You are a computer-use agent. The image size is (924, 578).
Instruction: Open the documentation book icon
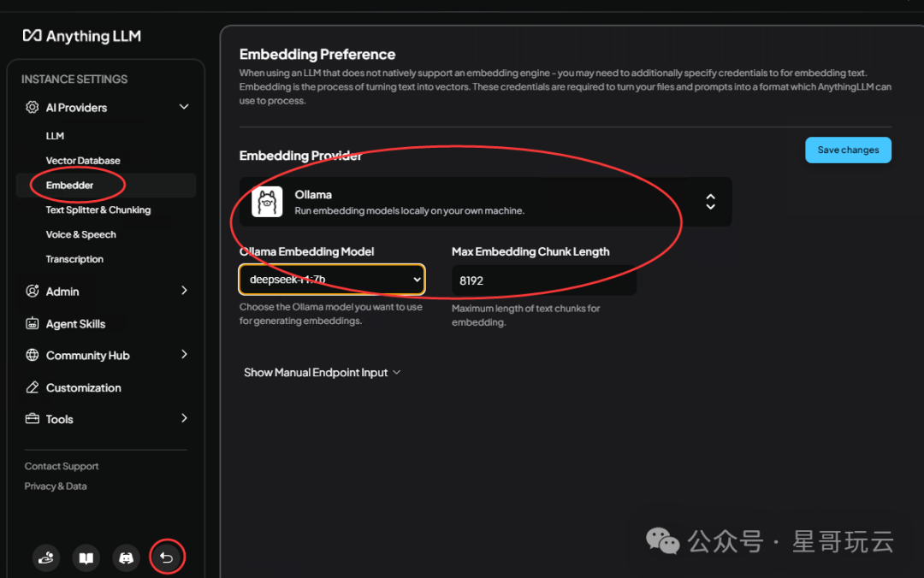[x=86, y=557]
